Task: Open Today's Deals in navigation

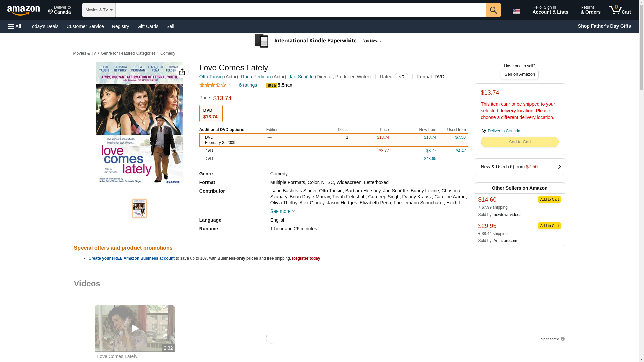Action: point(44,26)
